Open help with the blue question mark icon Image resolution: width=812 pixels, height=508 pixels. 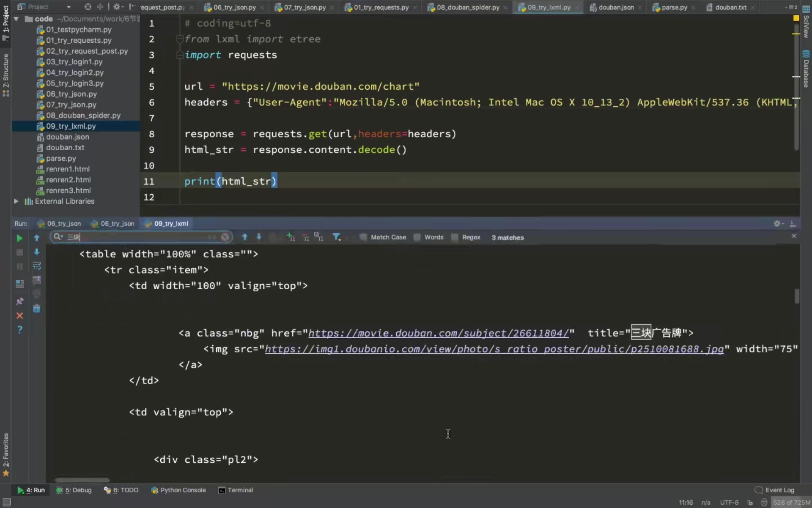tap(19, 330)
